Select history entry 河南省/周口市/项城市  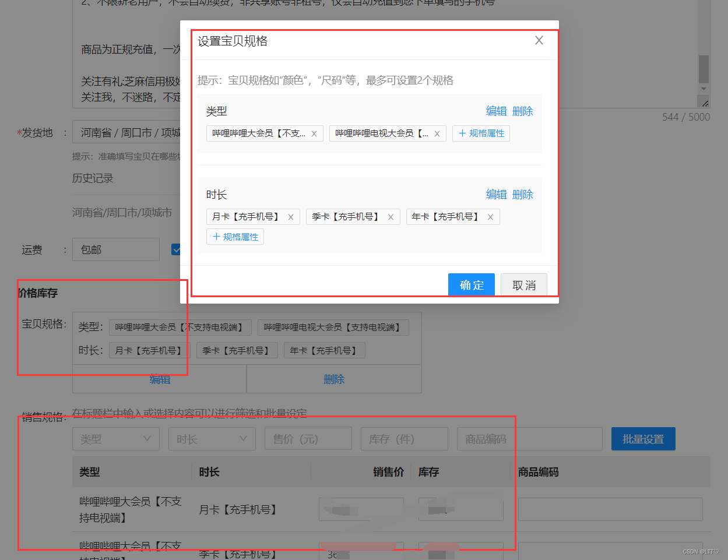pyautogui.click(x=122, y=213)
